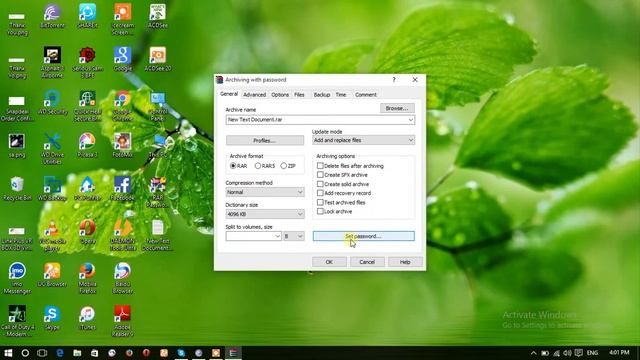Open File Explorer from the taskbar

(77, 353)
